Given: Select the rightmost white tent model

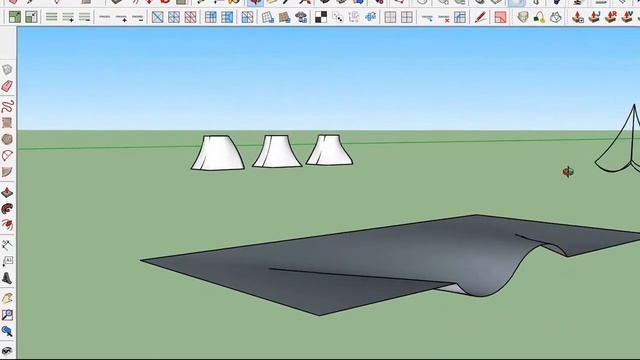Looking at the screenshot, I should tap(329, 150).
